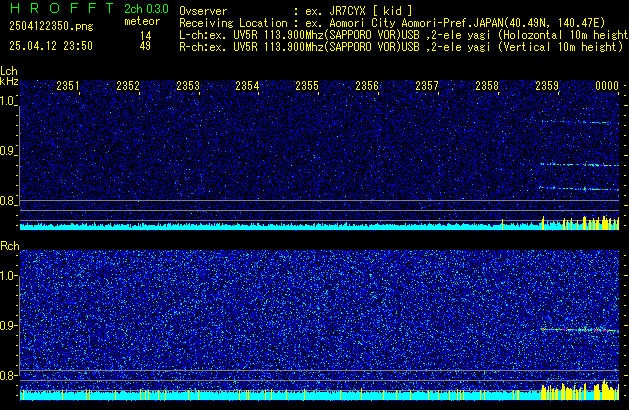Click the Rch channel label
Screen dimensions: 629x410
click(x=10, y=246)
